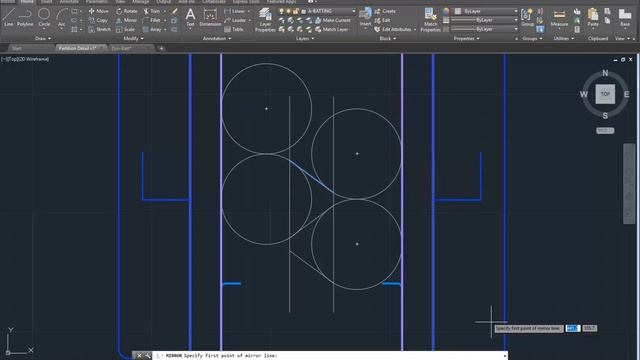This screenshot has width=640, height=360.
Task: Toggle the layer freeze sun icon
Action: 288,11
